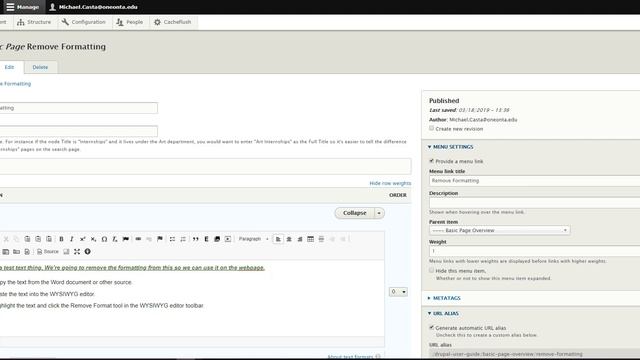Click the Weight input field

535,251
